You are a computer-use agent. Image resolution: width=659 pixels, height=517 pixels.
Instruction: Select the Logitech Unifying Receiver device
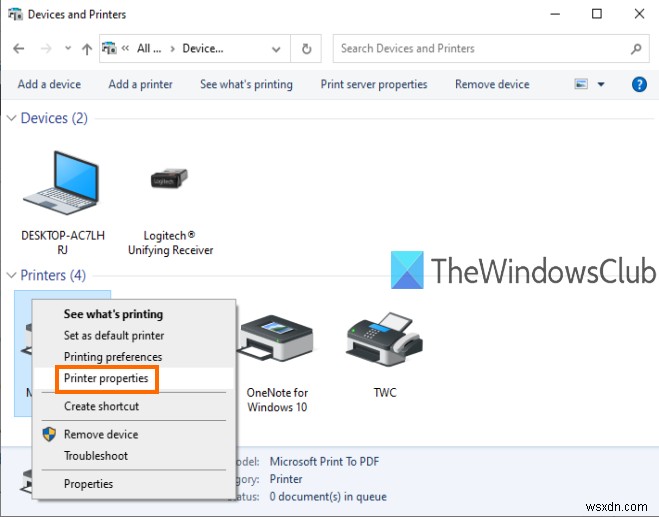click(170, 210)
